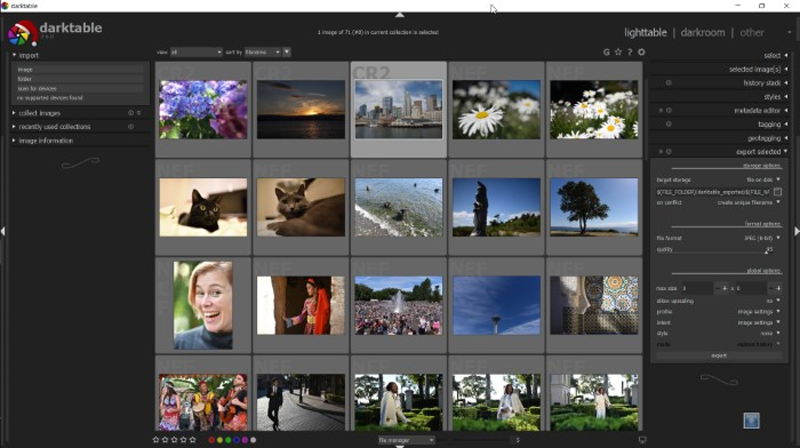Expand the selected image[s] module
Image resolution: width=800 pixels, height=448 pixels.
click(x=786, y=69)
